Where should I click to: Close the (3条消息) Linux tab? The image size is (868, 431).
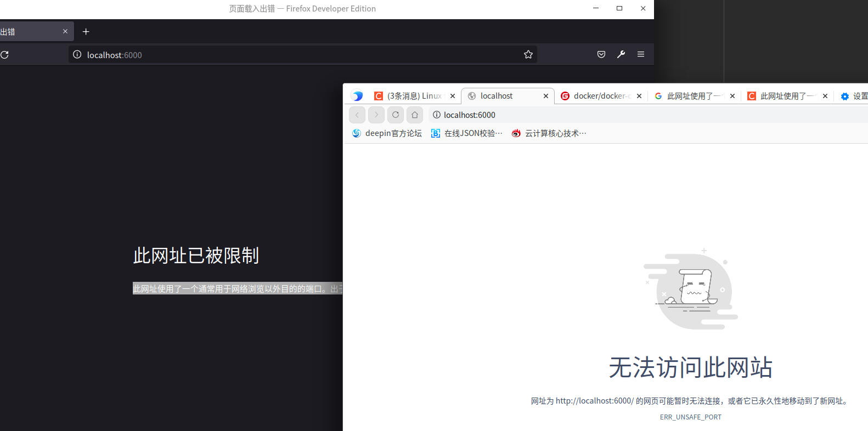[453, 96]
